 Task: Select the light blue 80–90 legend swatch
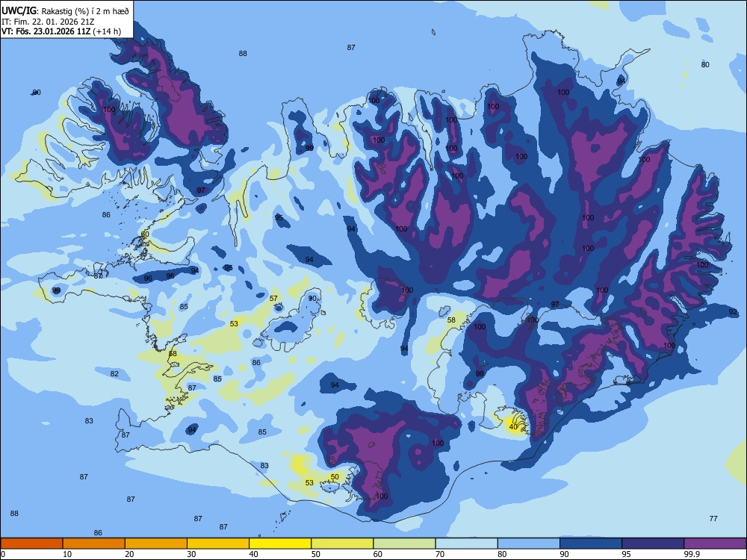[x=529, y=544]
